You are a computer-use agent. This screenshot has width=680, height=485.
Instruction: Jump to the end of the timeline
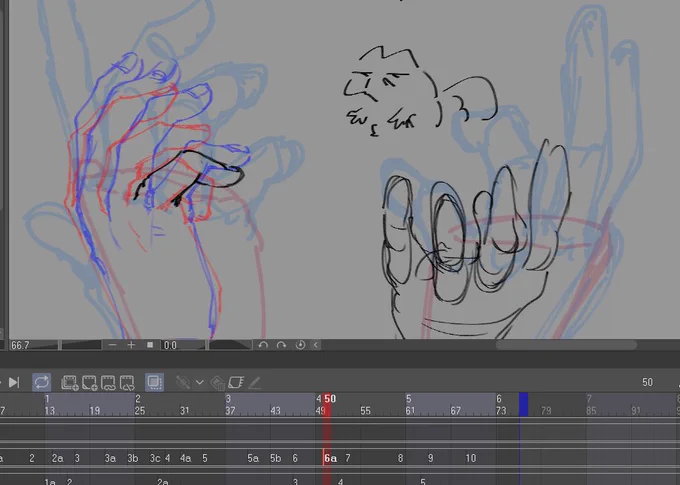14,382
